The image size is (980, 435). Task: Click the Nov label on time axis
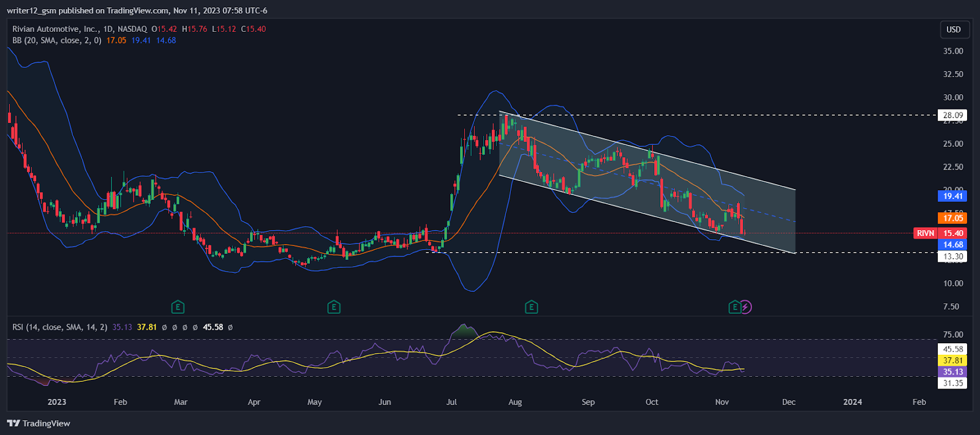[x=722, y=402]
